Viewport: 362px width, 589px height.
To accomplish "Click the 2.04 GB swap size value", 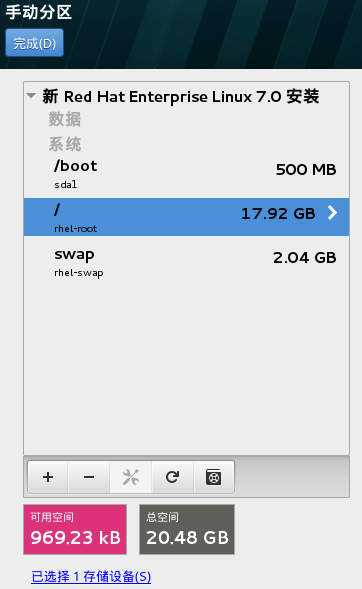I will point(305,258).
